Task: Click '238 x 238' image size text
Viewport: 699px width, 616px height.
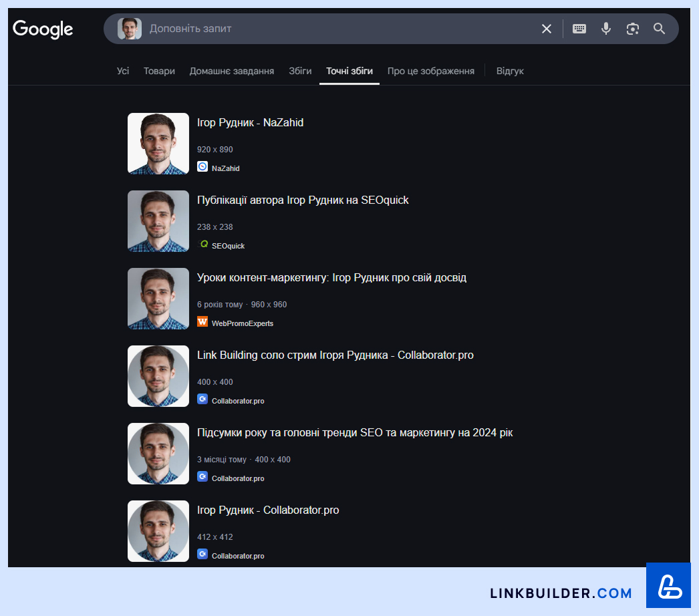Action: coord(215,227)
